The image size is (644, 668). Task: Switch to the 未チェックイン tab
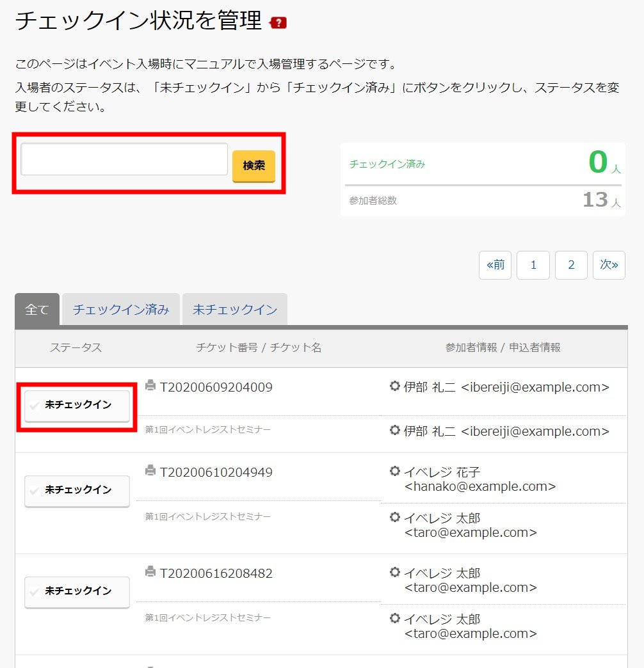pyautogui.click(x=234, y=309)
